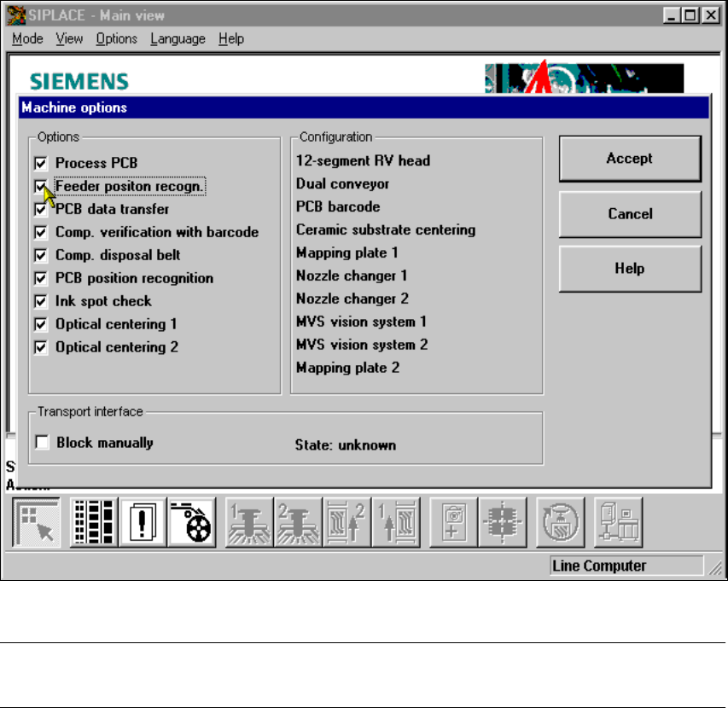728x708 pixels.
Task: Select the placement head 1 icon
Action: pyautogui.click(x=249, y=522)
